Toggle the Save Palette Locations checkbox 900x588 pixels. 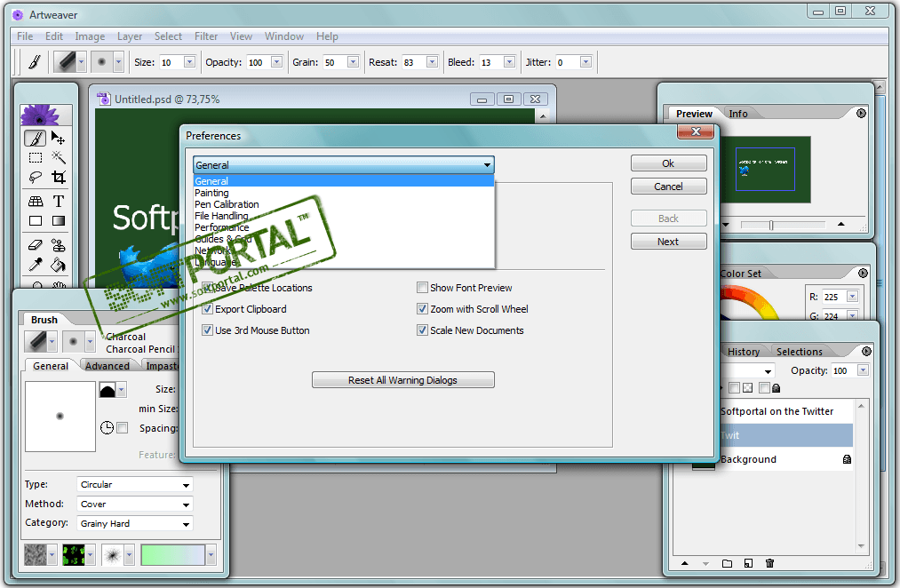coord(207,288)
